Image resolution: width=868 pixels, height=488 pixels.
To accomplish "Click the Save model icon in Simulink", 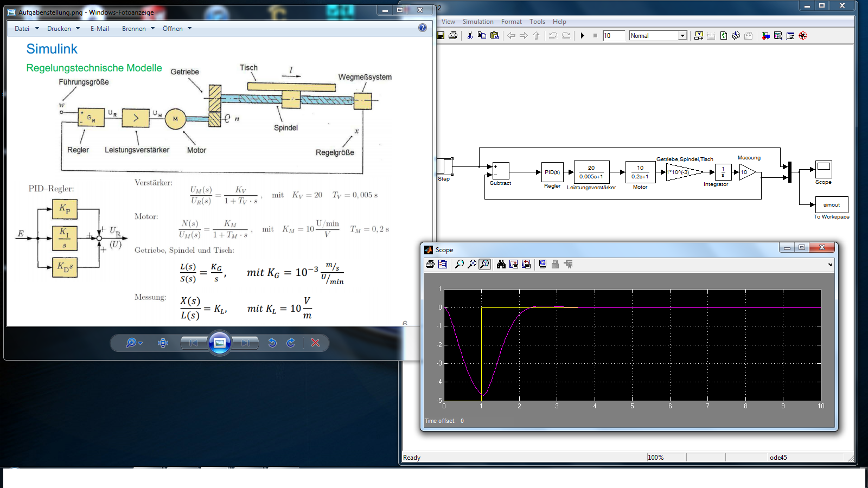I will 441,36.
